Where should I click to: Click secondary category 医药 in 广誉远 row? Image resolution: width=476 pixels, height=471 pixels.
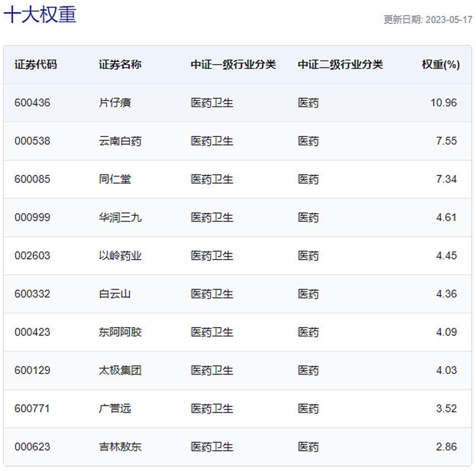(308, 409)
